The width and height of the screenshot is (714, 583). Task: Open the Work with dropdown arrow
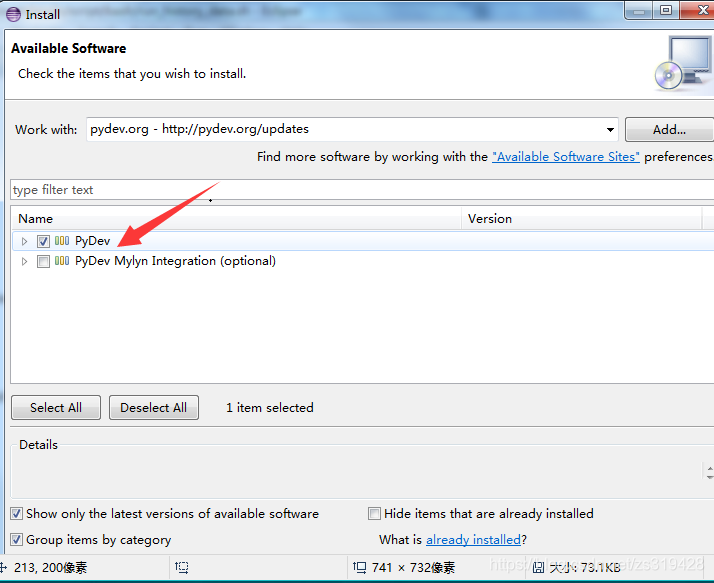[x=610, y=130]
